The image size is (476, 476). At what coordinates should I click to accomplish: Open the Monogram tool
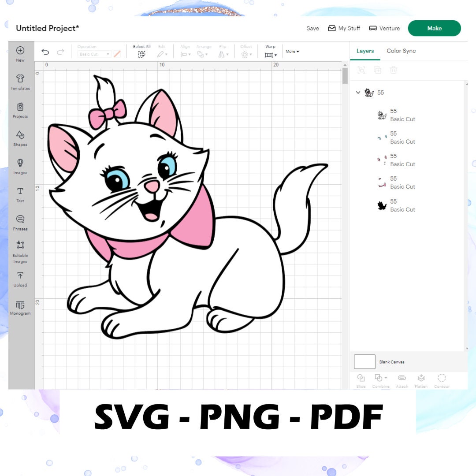click(20, 307)
